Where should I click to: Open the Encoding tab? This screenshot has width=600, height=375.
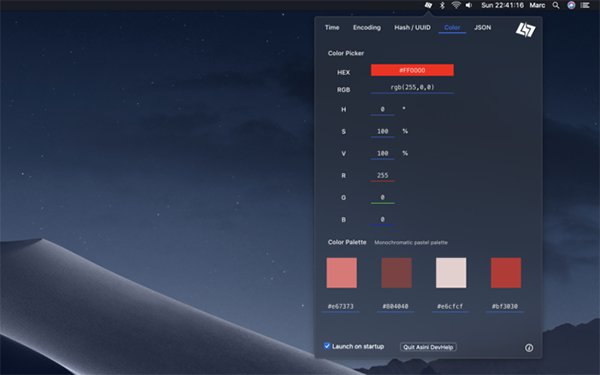tap(367, 28)
